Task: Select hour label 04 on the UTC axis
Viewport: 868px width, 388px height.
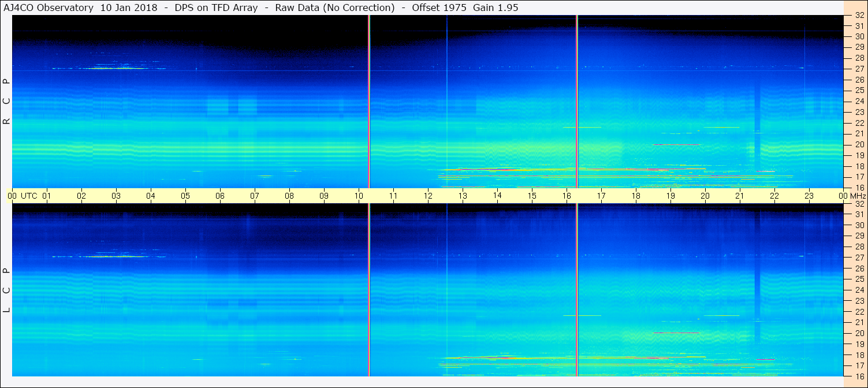Action: tap(151, 196)
